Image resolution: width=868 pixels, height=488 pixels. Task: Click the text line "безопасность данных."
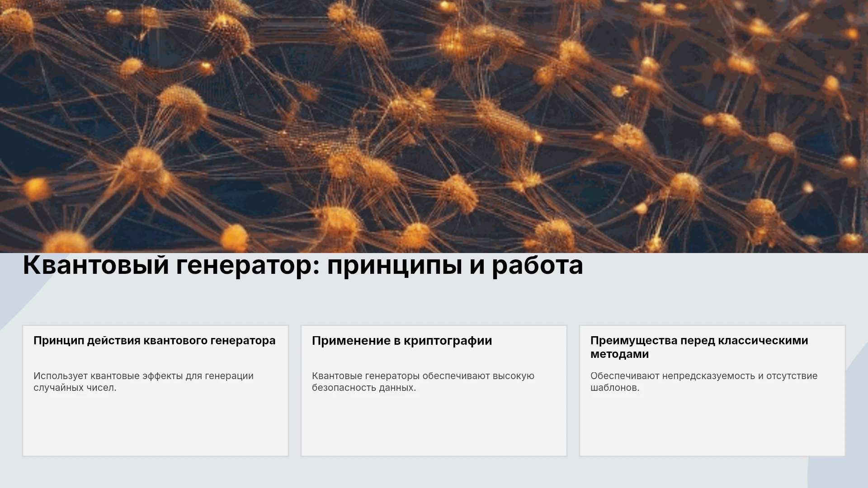click(x=364, y=388)
